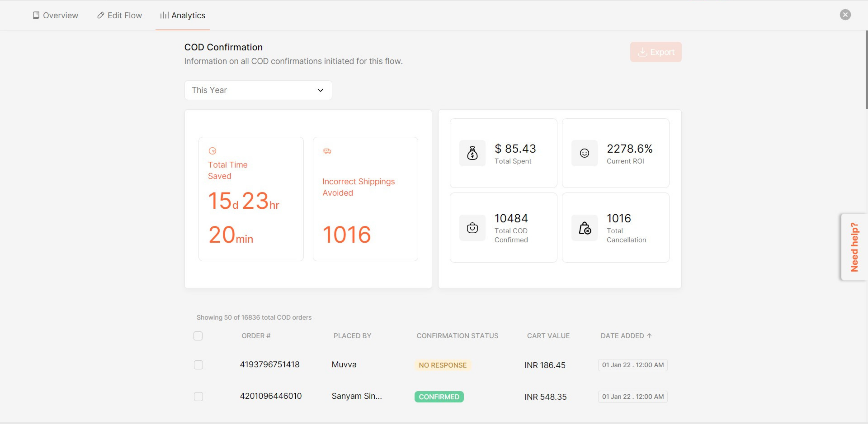This screenshot has width=868, height=424.
Task: Click the Need help? side tab
Action: pos(854,247)
